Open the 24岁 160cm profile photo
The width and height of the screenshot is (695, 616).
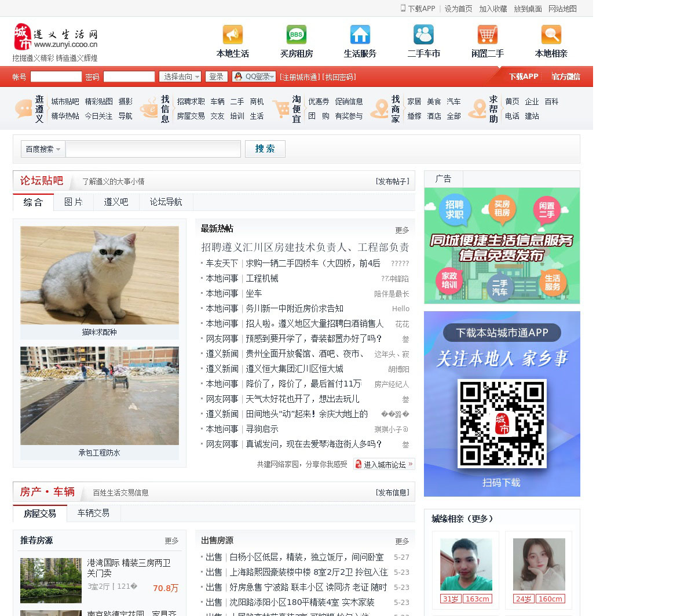539,564
